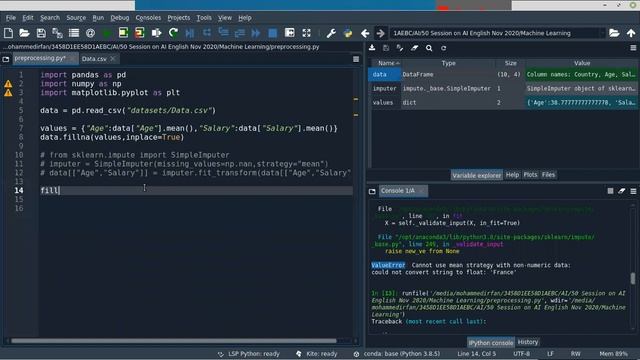Stop debugging with the blue square icon
This screenshot has height=360, width=640.
[273, 33]
